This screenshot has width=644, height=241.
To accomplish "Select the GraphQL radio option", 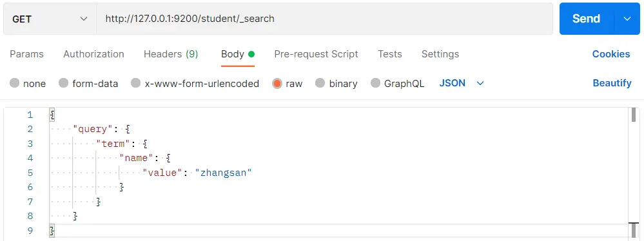I will tap(375, 83).
